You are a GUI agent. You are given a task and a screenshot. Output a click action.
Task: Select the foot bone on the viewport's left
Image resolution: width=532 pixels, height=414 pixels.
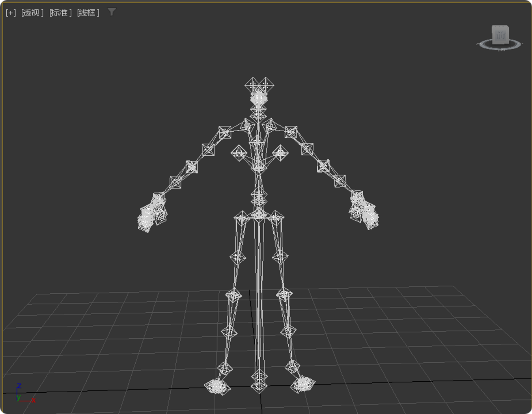point(217,386)
